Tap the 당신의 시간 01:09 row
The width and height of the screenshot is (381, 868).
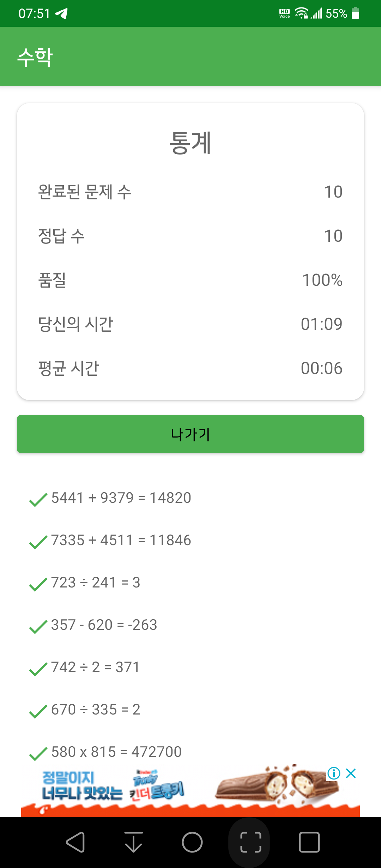190,324
